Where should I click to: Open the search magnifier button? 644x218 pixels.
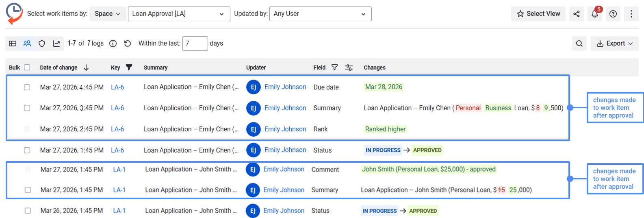pyautogui.click(x=579, y=44)
